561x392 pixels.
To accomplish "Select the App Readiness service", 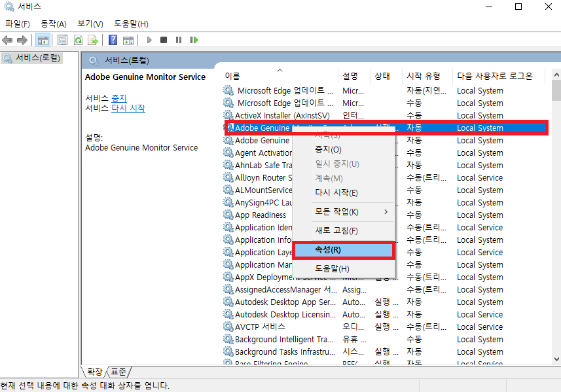I will pyautogui.click(x=261, y=215).
